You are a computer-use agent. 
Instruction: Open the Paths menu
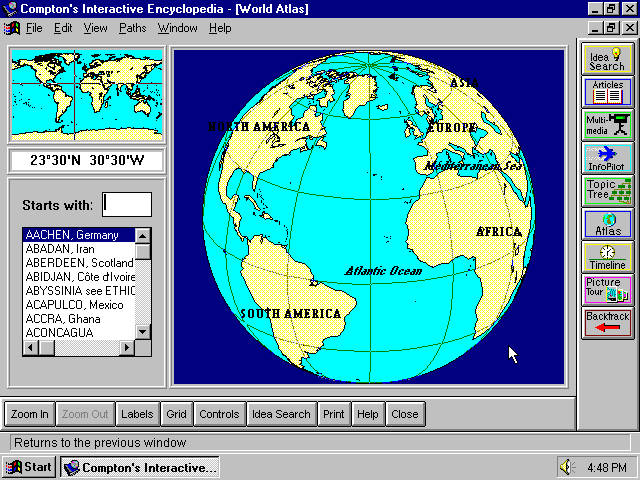coord(132,28)
